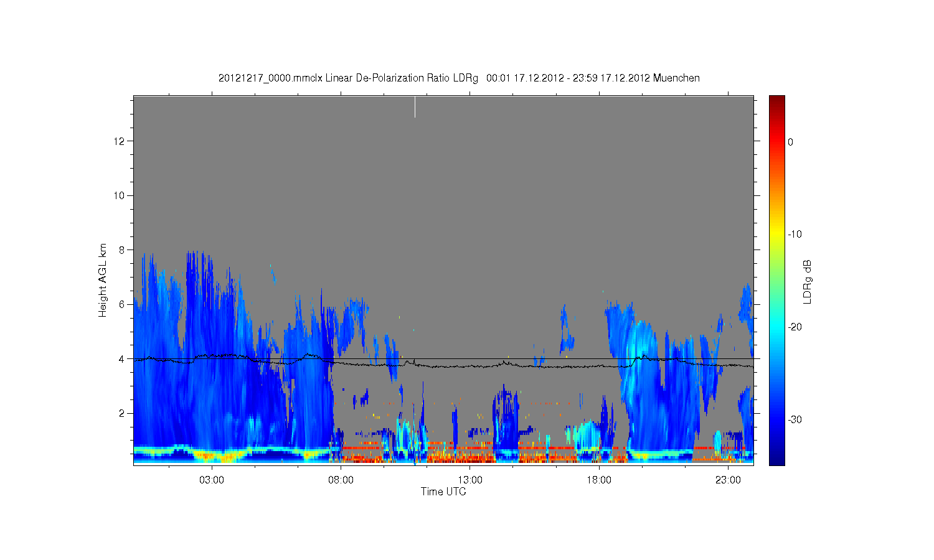This screenshot has height=560, width=934.
Task: Click the colorbar value 0
Action: (x=790, y=142)
